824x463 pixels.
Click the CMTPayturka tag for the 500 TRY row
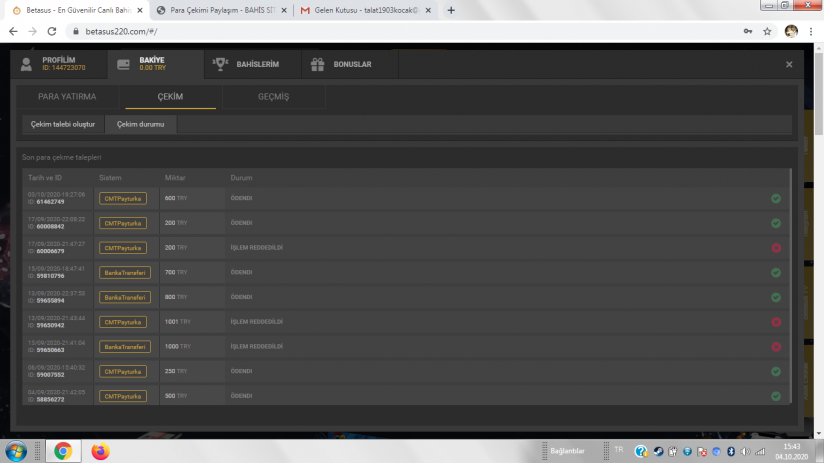pos(123,396)
